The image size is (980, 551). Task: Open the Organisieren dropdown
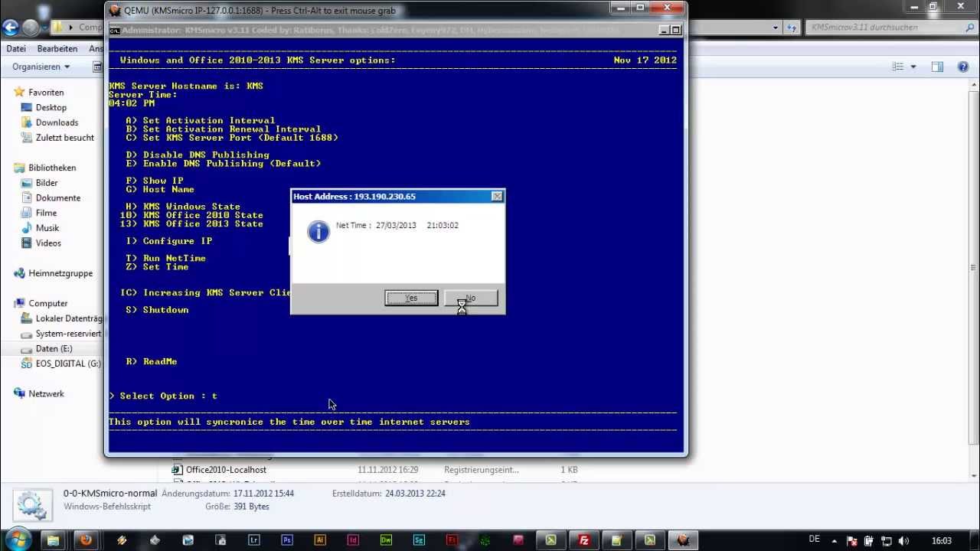41,67
